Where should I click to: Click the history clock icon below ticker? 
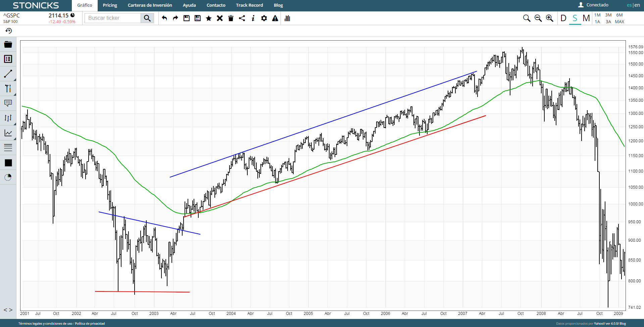pos(9,31)
